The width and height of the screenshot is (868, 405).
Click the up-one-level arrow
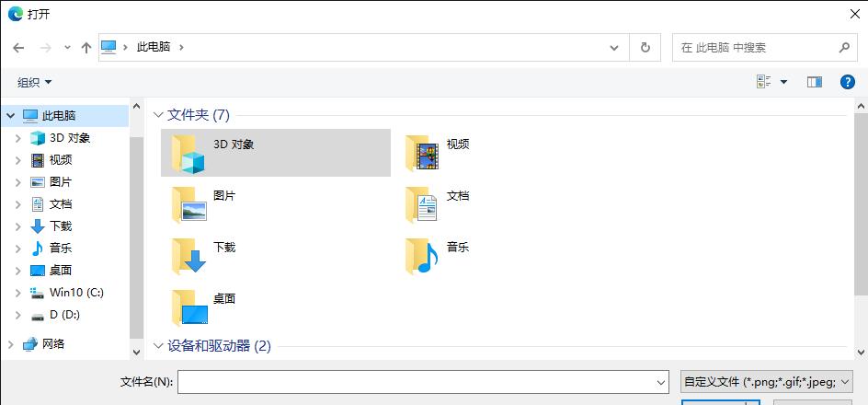(x=86, y=47)
